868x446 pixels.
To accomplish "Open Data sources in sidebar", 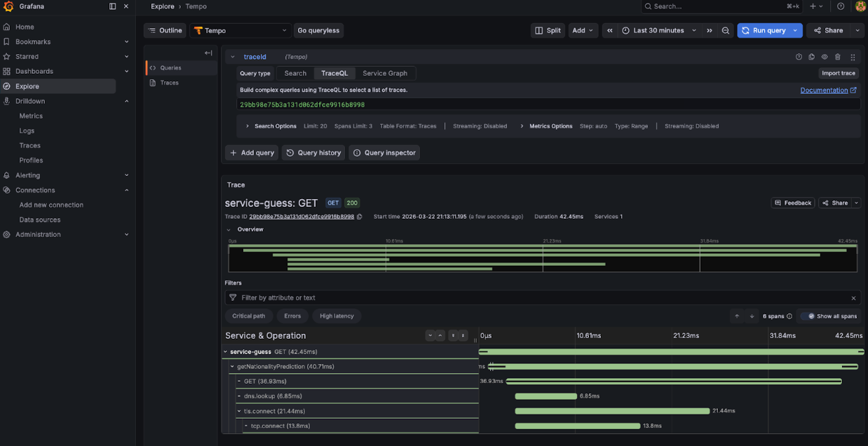I will click(40, 219).
